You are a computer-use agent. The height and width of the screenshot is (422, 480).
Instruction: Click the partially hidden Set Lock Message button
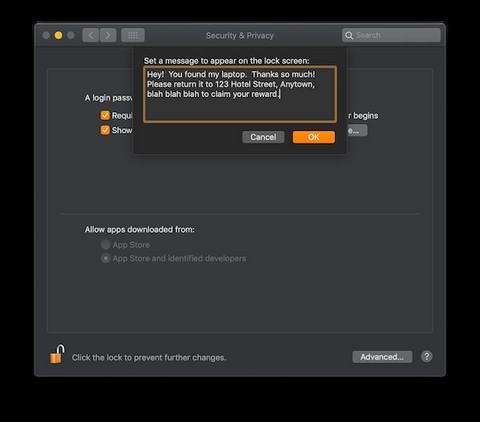[357, 130]
